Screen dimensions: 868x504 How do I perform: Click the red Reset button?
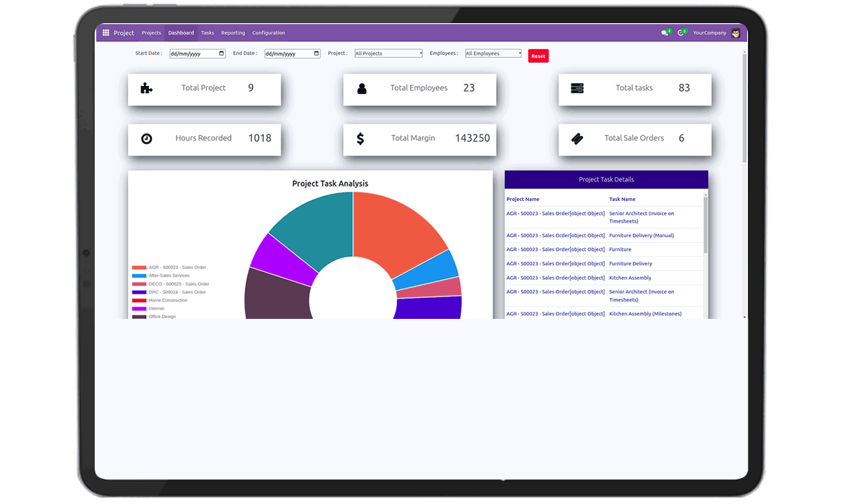point(538,56)
